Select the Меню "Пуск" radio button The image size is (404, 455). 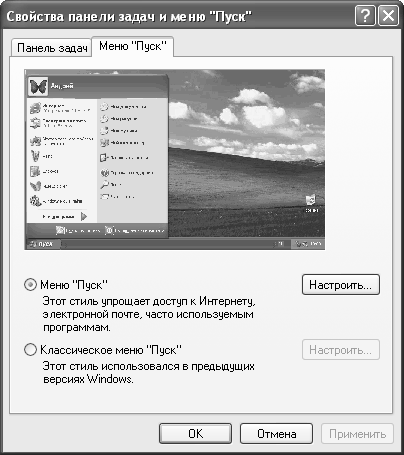click(x=30, y=285)
